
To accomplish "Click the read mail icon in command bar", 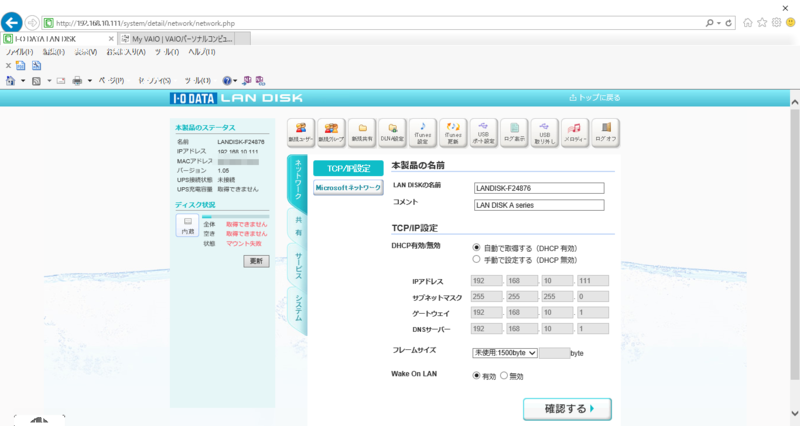I will [x=61, y=81].
